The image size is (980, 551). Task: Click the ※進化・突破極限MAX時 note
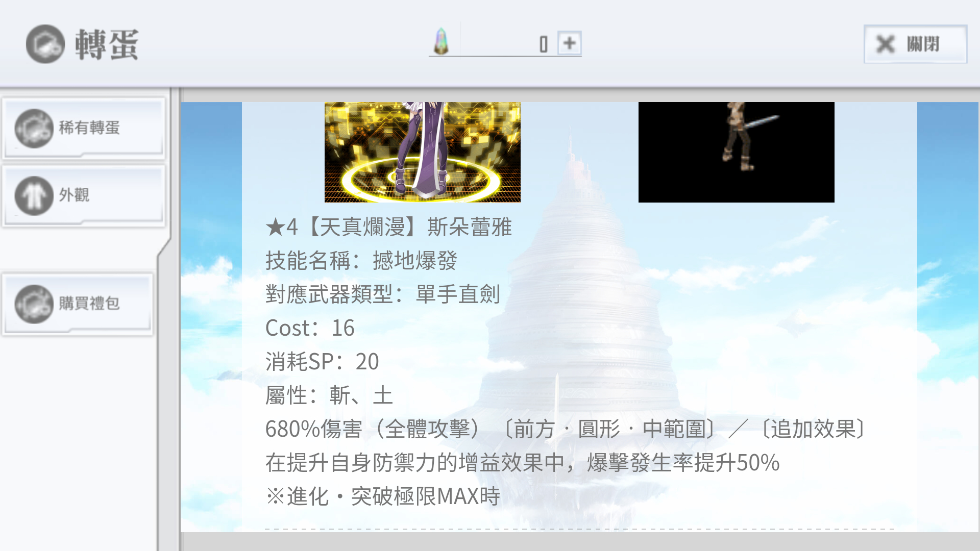383,496
